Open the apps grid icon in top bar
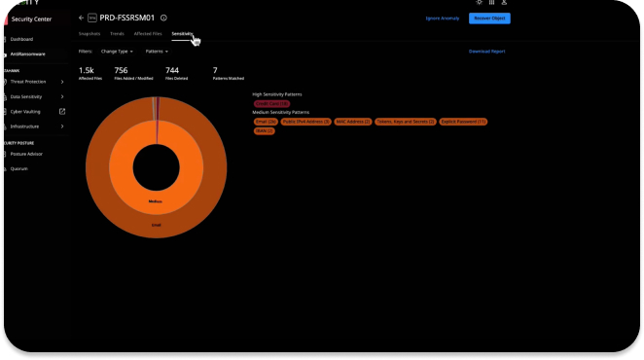Image resolution: width=644 pixels, height=360 pixels. pyautogui.click(x=491, y=2)
